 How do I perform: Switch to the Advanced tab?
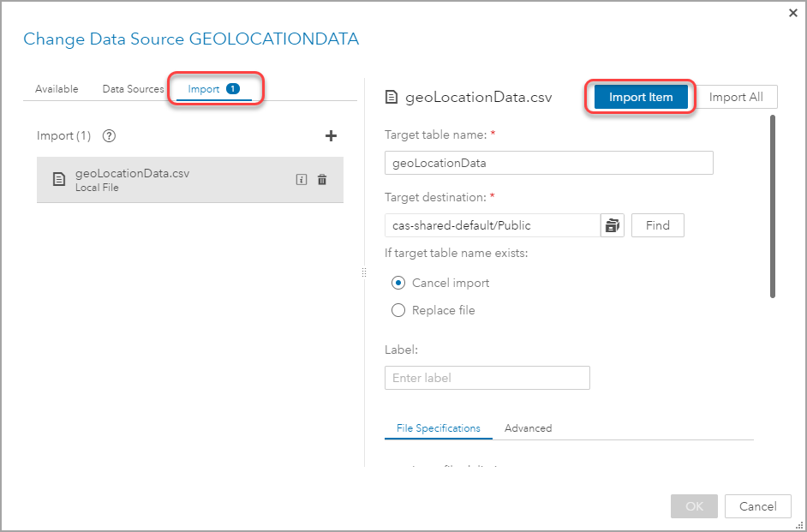[528, 428]
